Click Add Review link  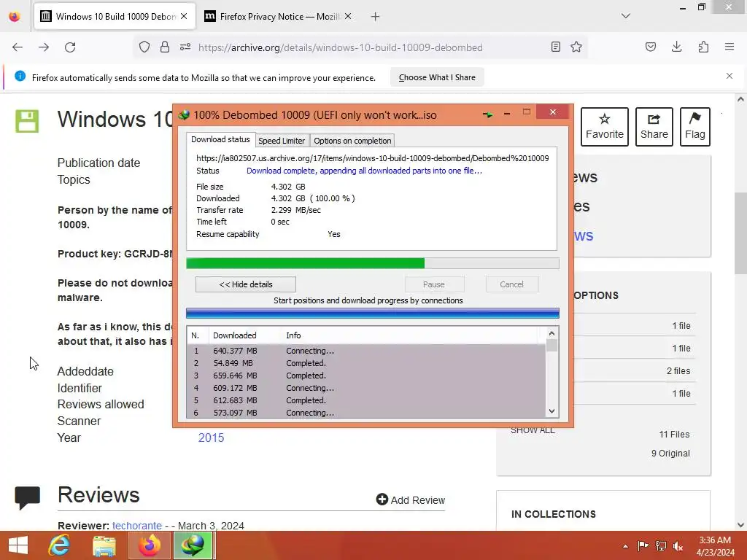(x=411, y=500)
